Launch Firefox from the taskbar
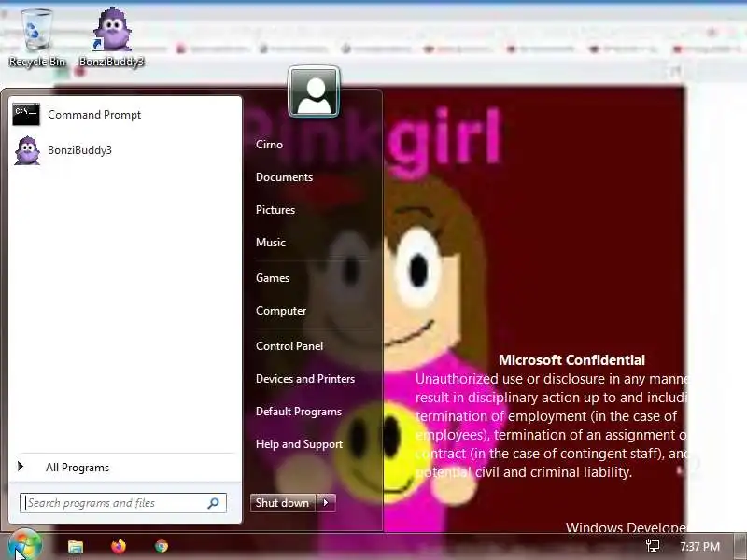This screenshot has width=747, height=560. click(x=119, y=546)
